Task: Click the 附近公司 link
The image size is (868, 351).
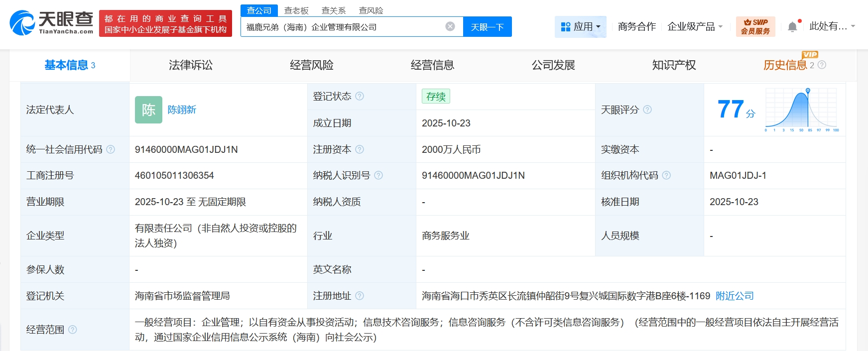Action: pos(734,296)
